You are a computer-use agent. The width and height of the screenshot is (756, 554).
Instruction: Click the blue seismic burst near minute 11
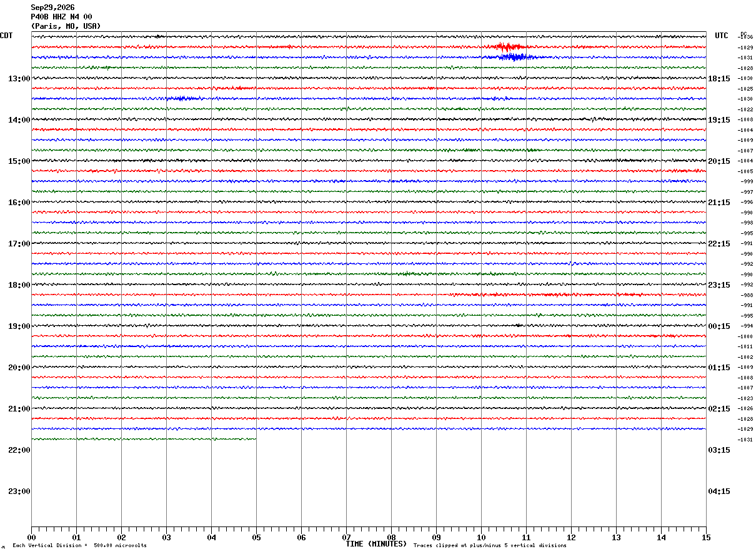pos(511,57)
